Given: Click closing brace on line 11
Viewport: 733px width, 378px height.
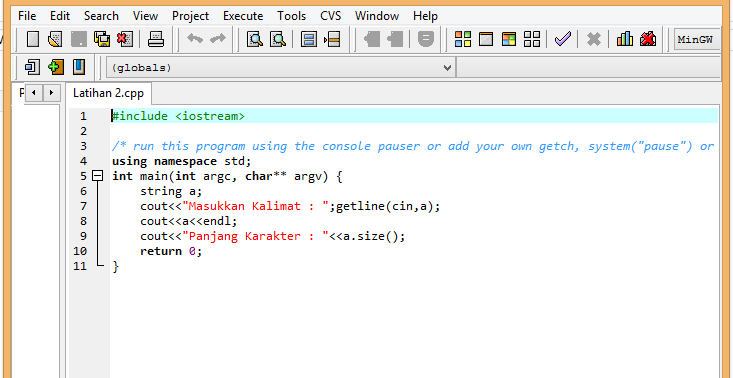Looking at the screenshot, I should tap(115, 266).
